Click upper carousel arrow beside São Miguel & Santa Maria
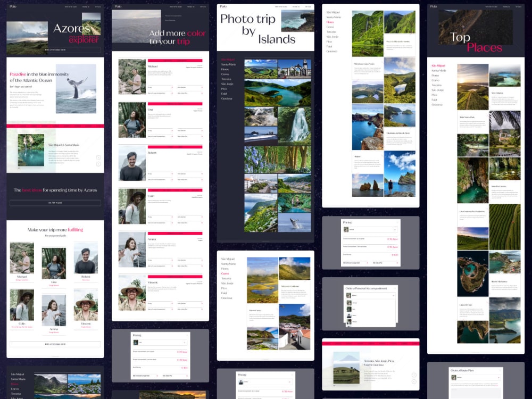Image resolution: width=532 pixels, height=399 pixels. (x=98, y=157)
